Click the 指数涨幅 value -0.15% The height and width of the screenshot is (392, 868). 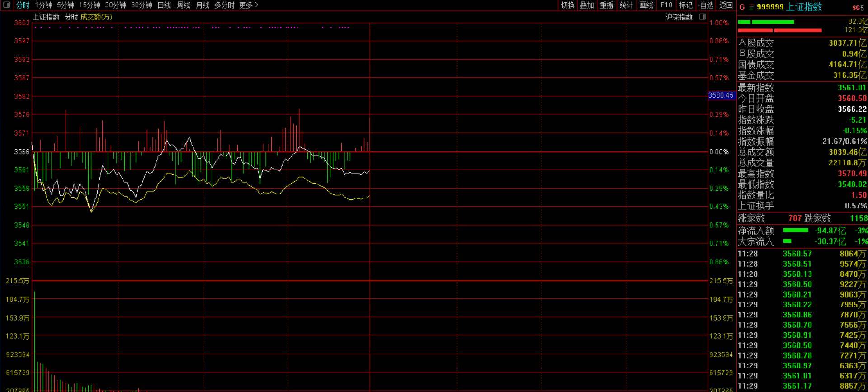tap(854, 131)
